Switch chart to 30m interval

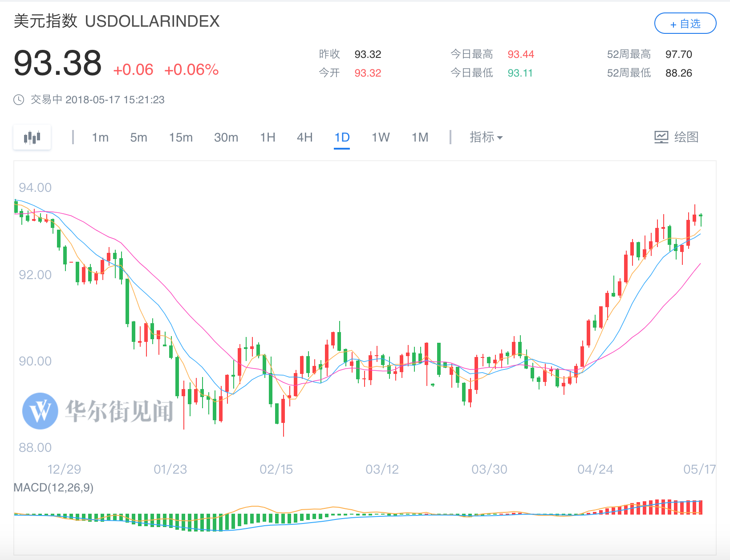pos(226,137)
